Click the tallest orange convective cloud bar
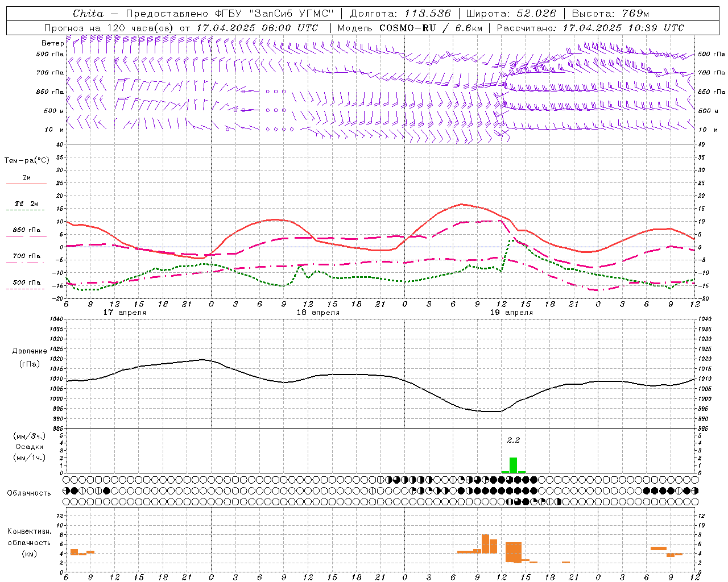The image size is (728, 582). pos(485,544)
